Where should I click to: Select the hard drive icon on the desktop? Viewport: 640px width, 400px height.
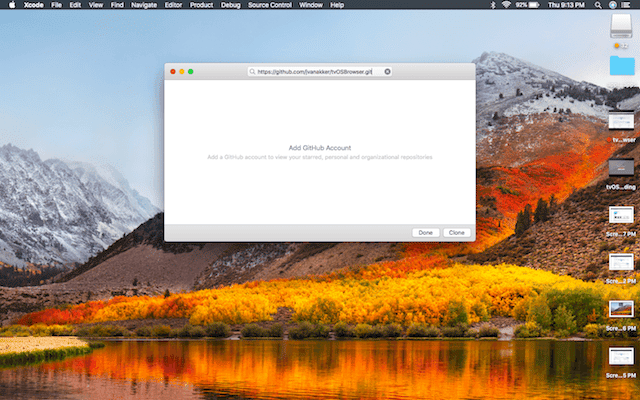[x=621, y=26]
